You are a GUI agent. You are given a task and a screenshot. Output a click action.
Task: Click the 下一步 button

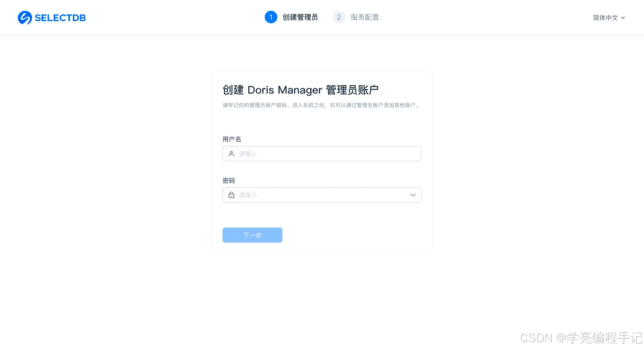coord(252,235)
